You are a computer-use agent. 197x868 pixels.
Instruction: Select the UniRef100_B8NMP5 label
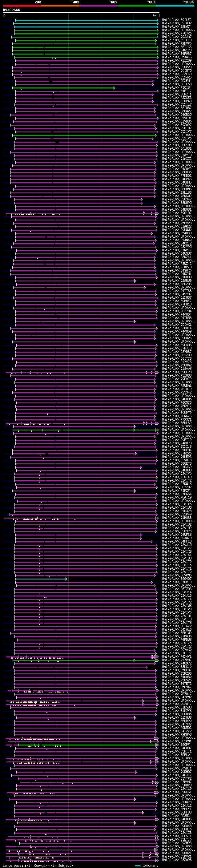click(177, 203)
